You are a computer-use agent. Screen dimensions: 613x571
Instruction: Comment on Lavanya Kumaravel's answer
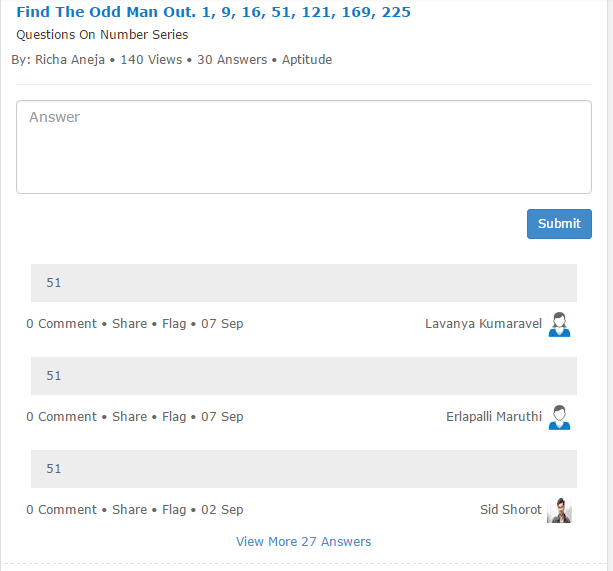(x=61, y=324)
